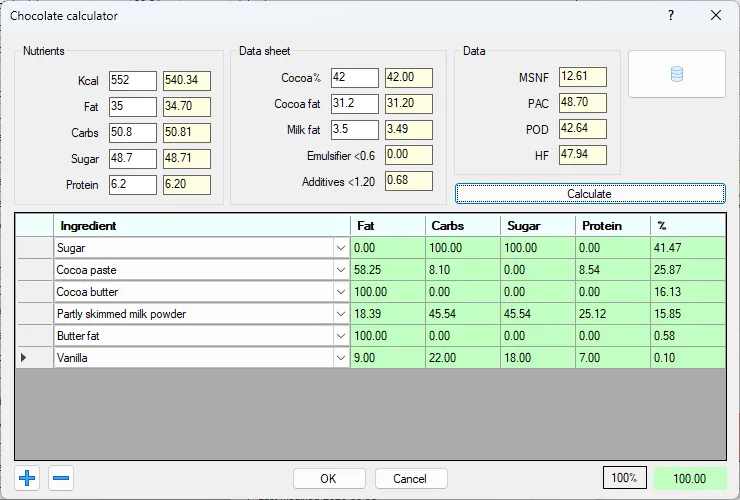Screen dimensions: 740x500
Task: Click the Additives value field 0.68
Action: 409,181
